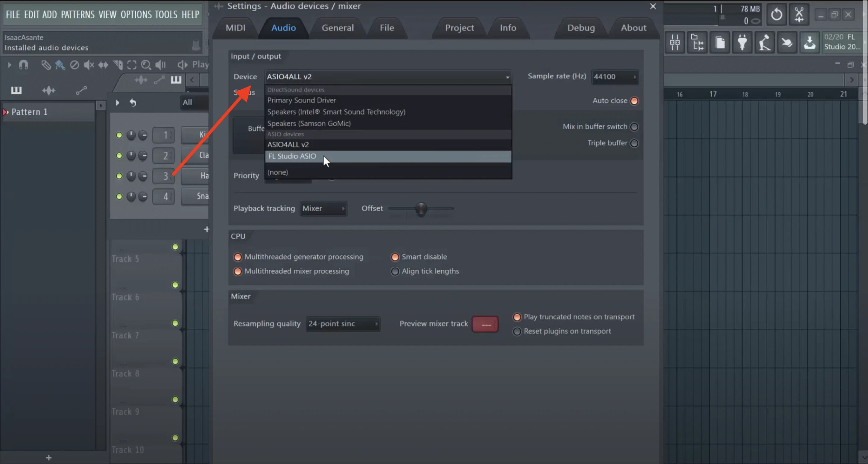
Task: Switch to the MIDI settings tab
Action: tap(235, 28)
